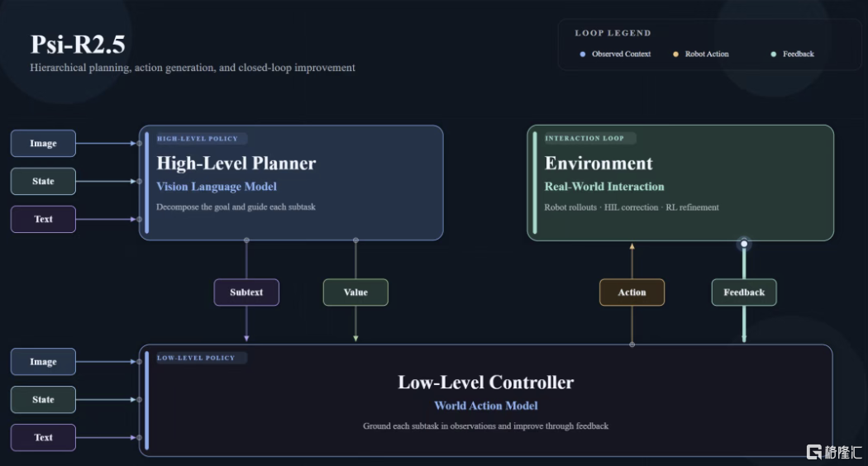
Task: Click 'Robot rollouts · HIL correction · RL refinement' text
Action: pos(632,207)
